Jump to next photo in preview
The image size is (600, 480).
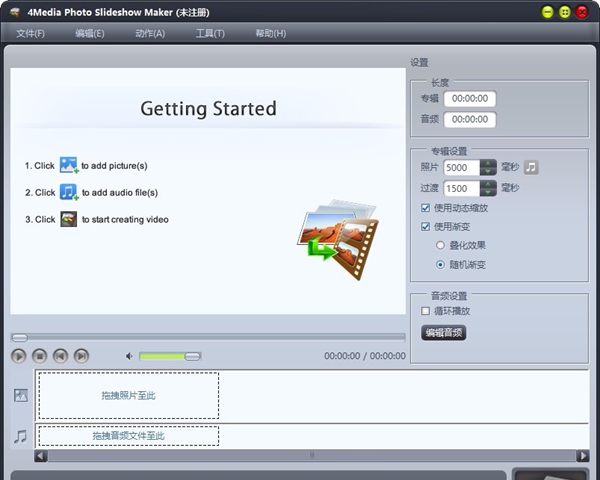coord(81,356)
